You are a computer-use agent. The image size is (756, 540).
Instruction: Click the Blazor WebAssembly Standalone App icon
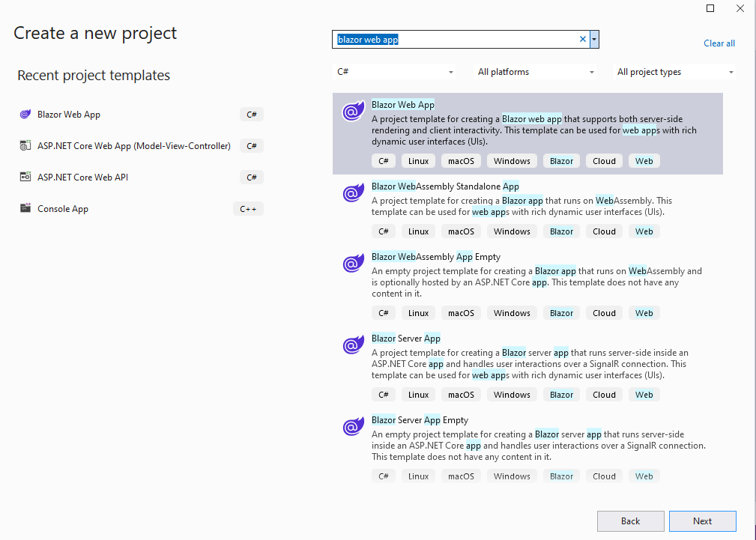pyautogui.click(x=354, y=193)
